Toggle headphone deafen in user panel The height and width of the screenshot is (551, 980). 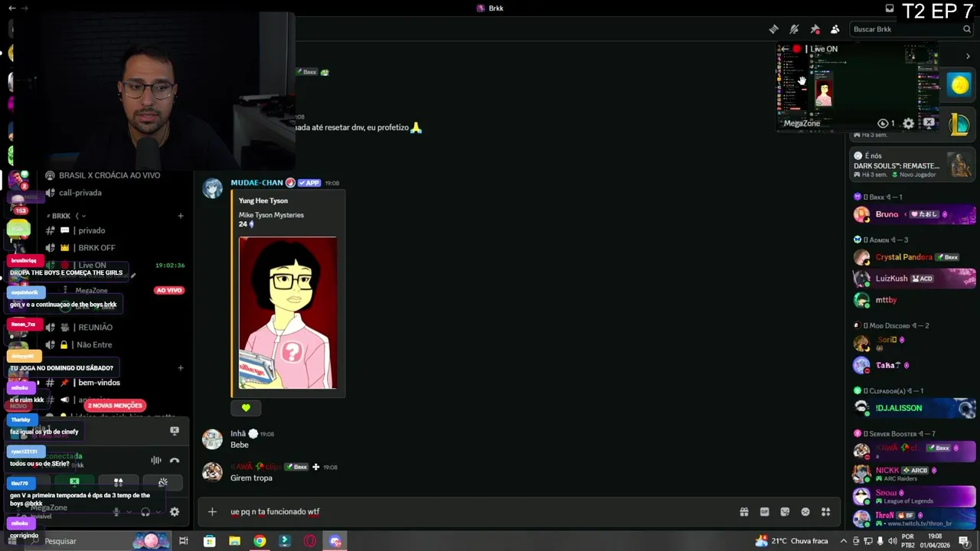(x=145, y=512)
